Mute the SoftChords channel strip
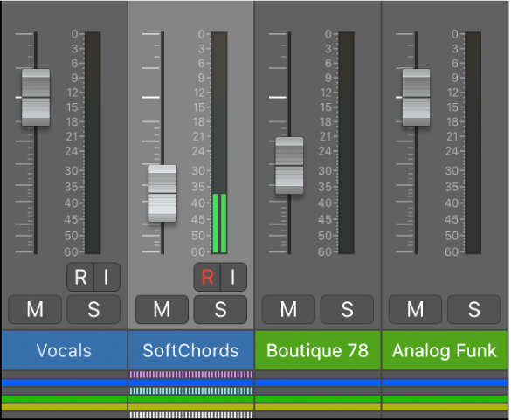This screenshot has width=511, height=420. pyautogui.click(x=162, y=309)
